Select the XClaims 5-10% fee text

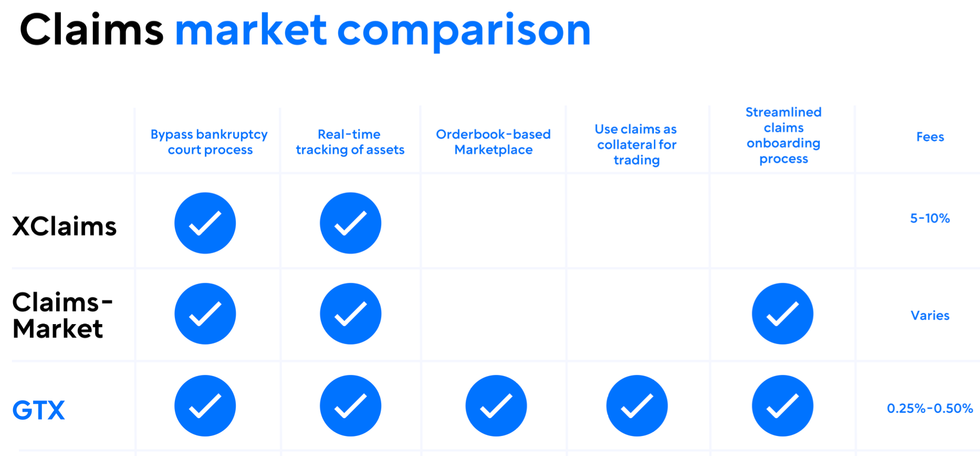point(930,218)
